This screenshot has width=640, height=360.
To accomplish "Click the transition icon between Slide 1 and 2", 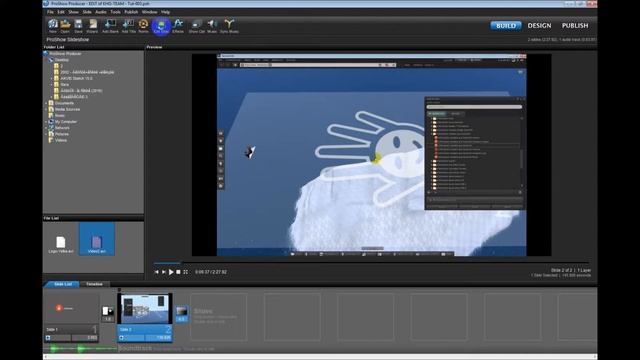I will click(x=108, y=313).
